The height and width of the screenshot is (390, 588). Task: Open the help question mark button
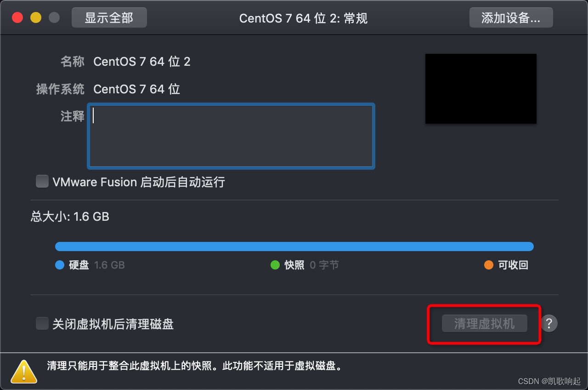tap(549, 323)
